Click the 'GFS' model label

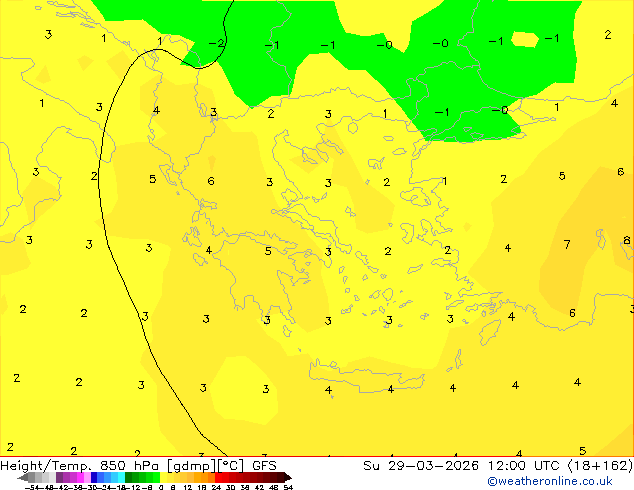pyautogui.click(x=264, y=466)
